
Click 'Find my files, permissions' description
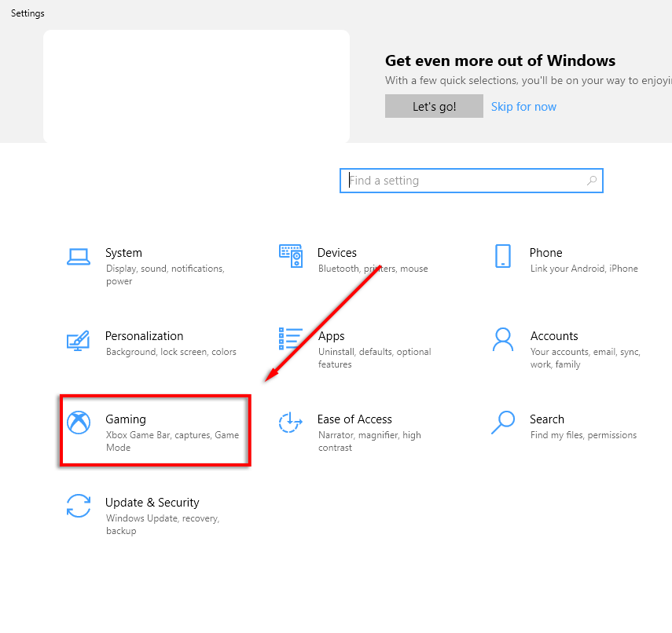[x=584, y=435]
